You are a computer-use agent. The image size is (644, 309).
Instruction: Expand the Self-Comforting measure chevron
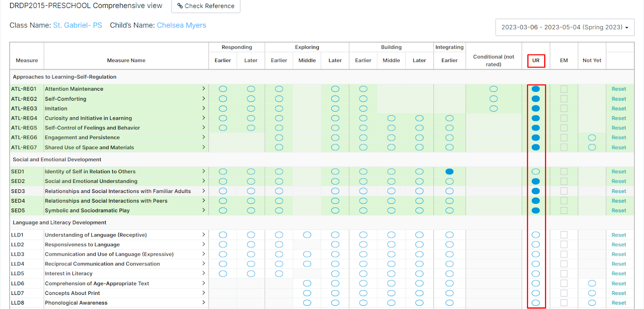tap(203, 99)
